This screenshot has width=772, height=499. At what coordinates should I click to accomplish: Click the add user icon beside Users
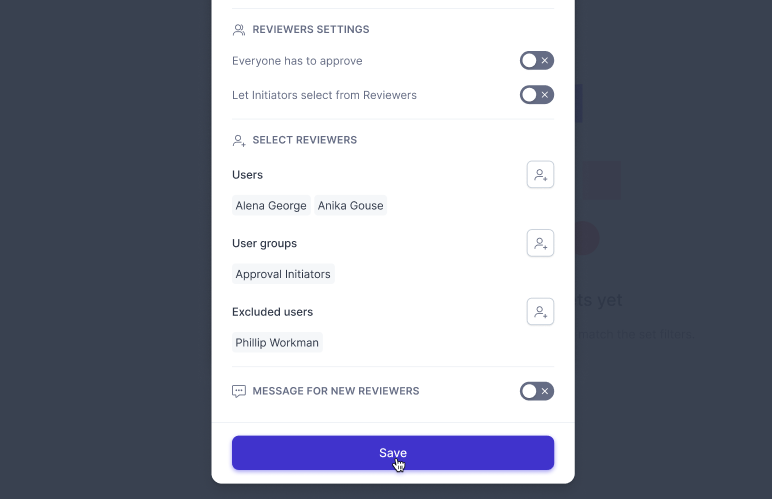pyautogui.click(x=540, y=175)
